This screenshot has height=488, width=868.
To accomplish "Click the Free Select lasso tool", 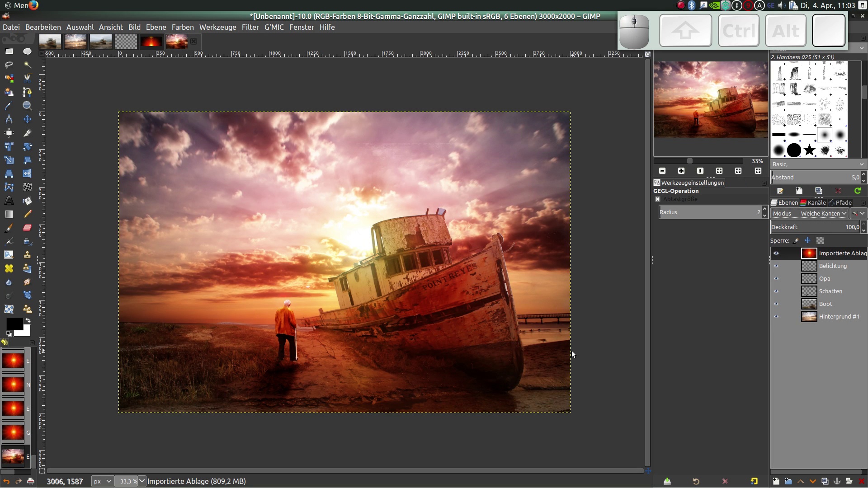I will tap(9, 65).
